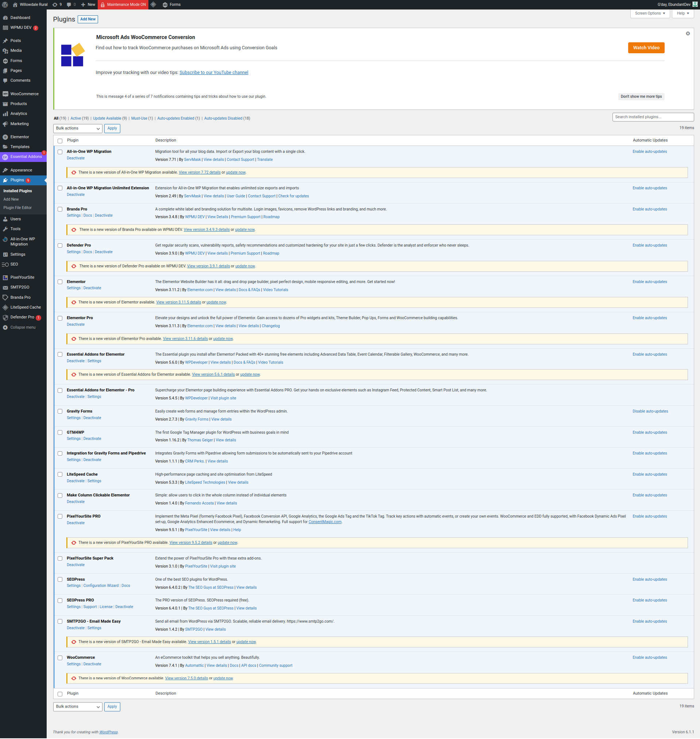Expand the Screen Options panel
This screenshot has width=700, height=739.
pyautogui.click(x=650, y=13)
